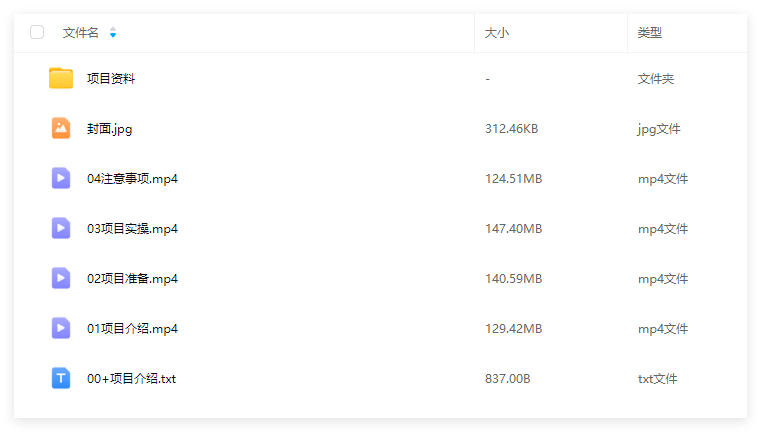The image size is (761, 432).
Task: Select the row showing 312.46KB size
Action: pyautogui.click(x=380, y=129)
